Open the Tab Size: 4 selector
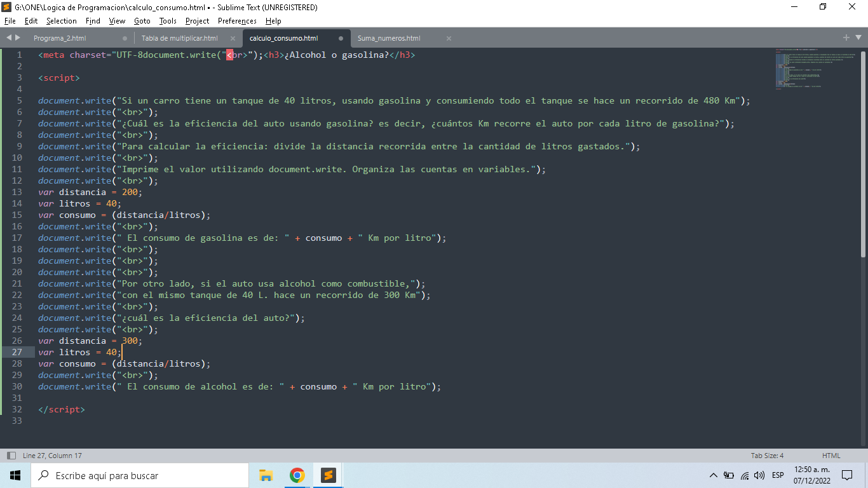The width and height of the screenshot is (868, 488). (x=767, y=456)
